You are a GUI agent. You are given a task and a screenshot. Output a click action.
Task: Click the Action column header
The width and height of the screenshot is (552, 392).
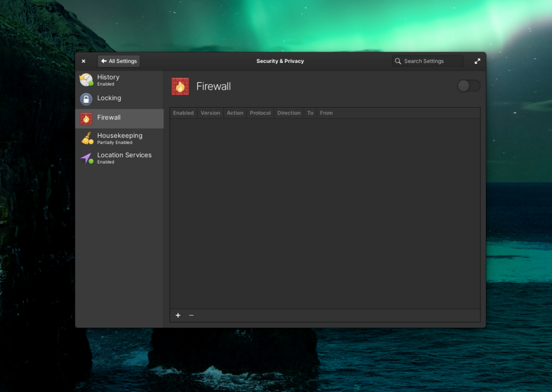click(235, 113)
